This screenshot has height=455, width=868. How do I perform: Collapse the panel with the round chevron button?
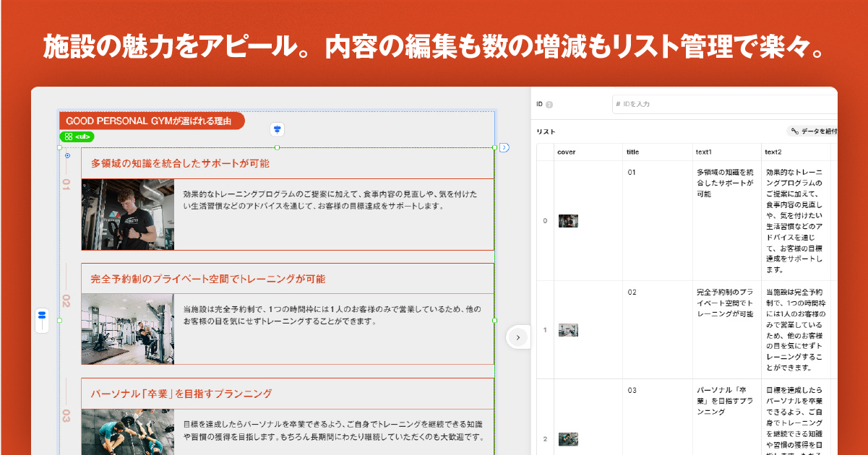point(517,337)
